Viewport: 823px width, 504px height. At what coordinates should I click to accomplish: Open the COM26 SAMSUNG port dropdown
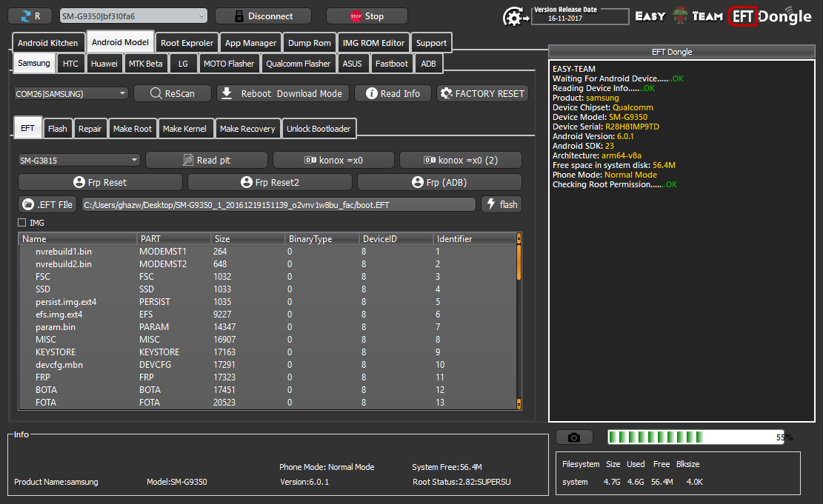tap(71, 93)
